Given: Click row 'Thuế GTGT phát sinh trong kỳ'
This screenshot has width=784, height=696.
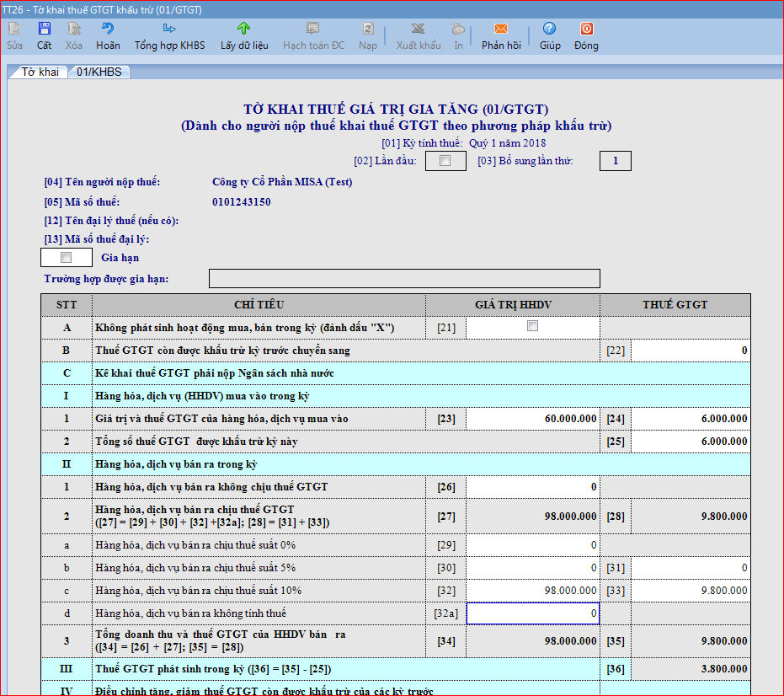Looking at the screenshot, I should pyautogui.click(x=396, y=669).
